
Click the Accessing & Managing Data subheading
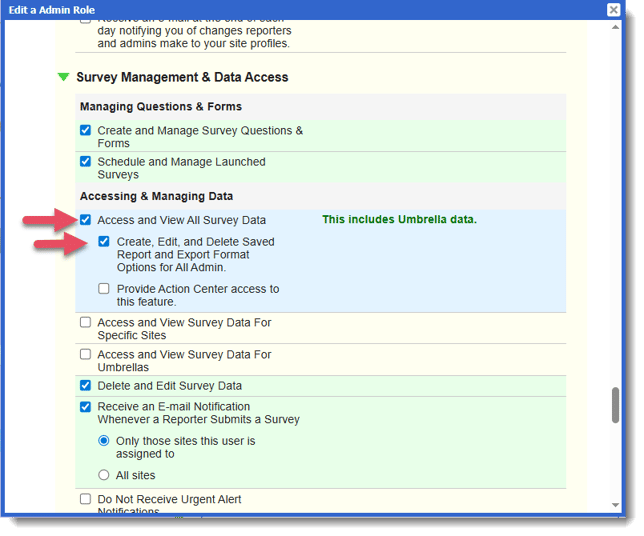point(156,196)
